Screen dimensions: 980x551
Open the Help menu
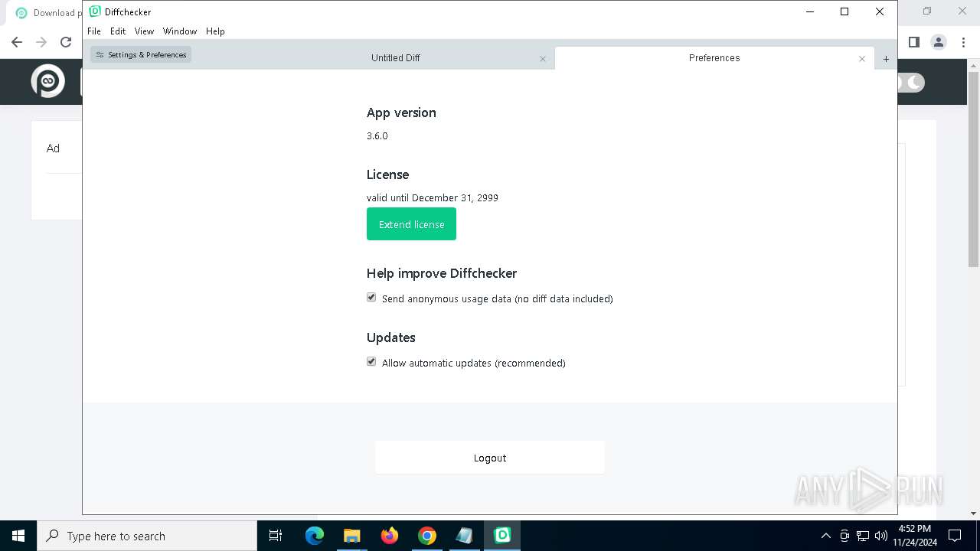point(215,31)
